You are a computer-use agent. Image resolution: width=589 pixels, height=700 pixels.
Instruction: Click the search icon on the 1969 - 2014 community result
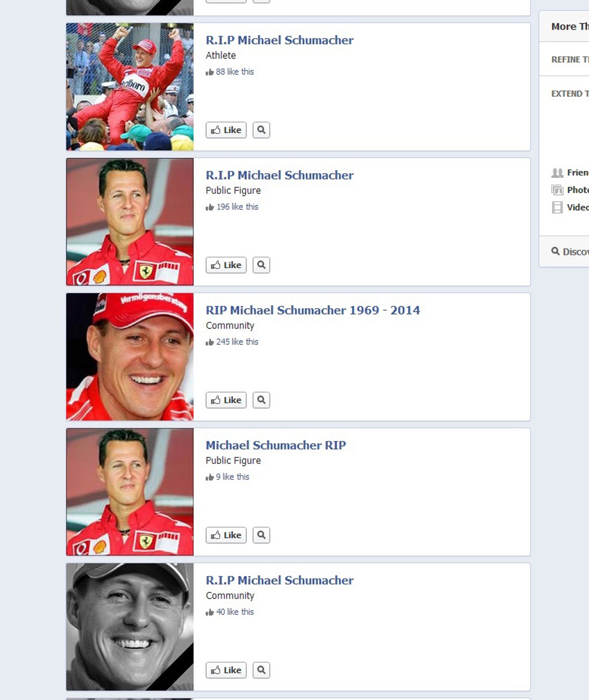(x=261, y=400)
